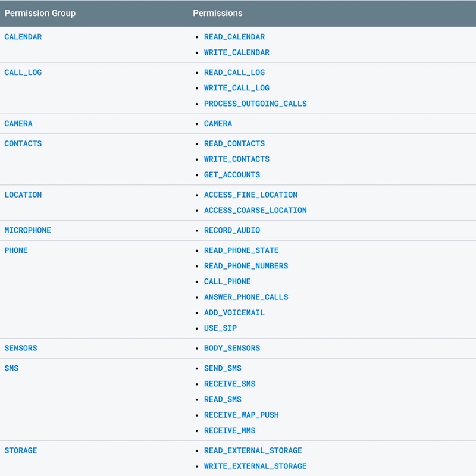
Task: Open the WRITE_CALENDAR permission link
Action: pyautogui.click(x=237, y=52)
